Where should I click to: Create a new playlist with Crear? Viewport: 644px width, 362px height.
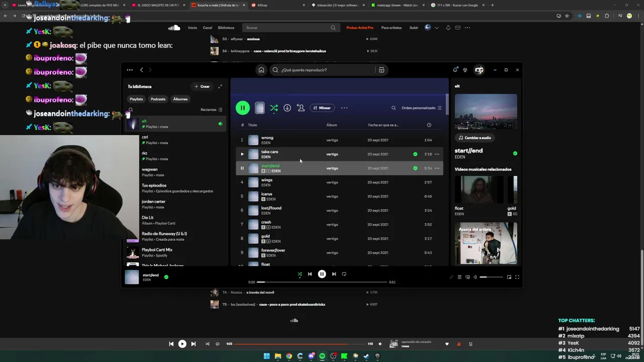pos(202,86)
